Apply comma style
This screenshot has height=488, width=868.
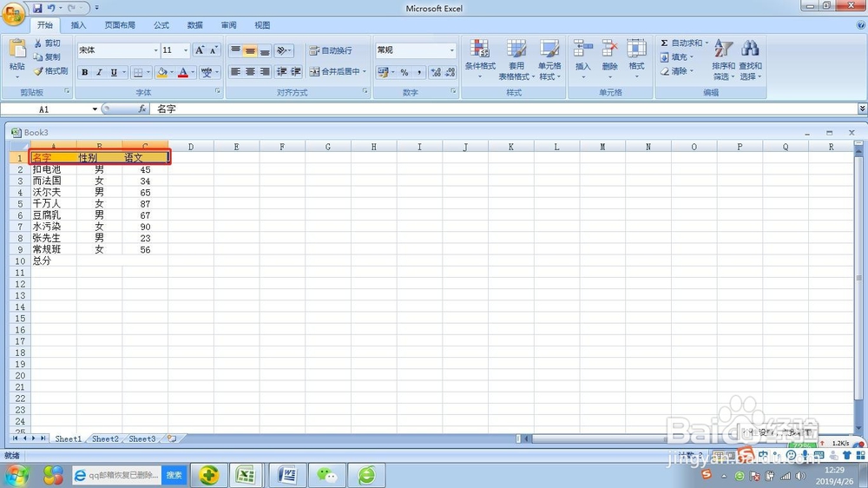419,72
